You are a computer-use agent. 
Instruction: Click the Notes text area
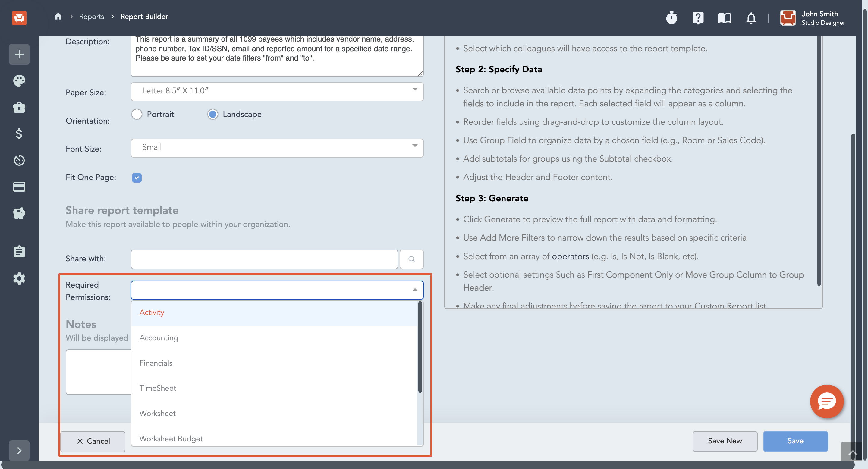[x=98, y=372]
